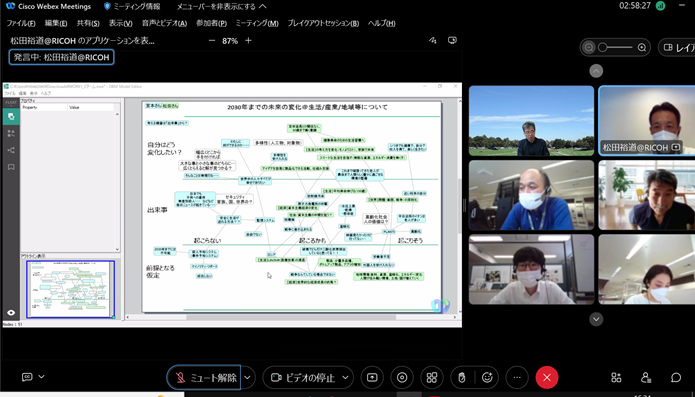Toggle ミュート解除 microphone button
The height and width of the screenshot is (397, 695).
pyautogui.click(x=204, y=378)
